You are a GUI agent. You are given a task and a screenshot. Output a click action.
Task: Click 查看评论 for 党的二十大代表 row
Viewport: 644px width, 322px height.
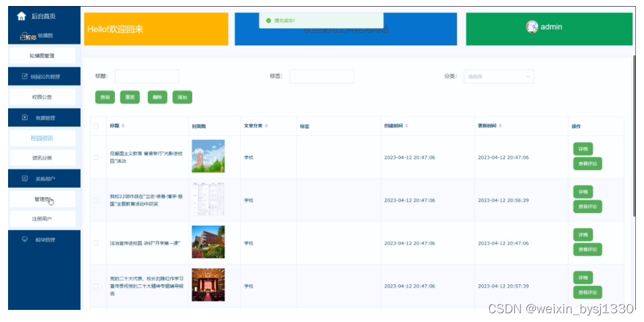(x=588, y=292)
